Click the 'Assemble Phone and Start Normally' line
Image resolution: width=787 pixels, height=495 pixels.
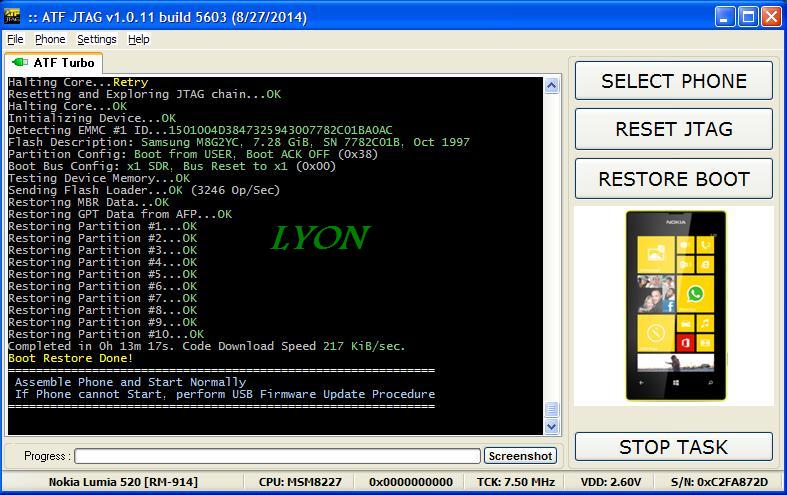(x=130, y=382)
